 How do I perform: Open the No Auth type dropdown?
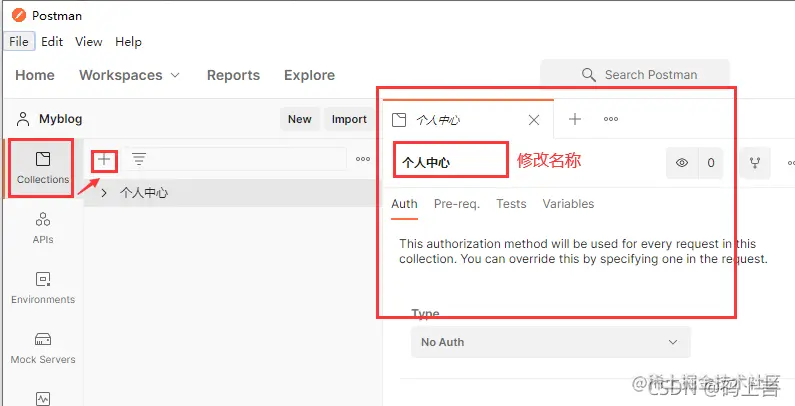551,342
